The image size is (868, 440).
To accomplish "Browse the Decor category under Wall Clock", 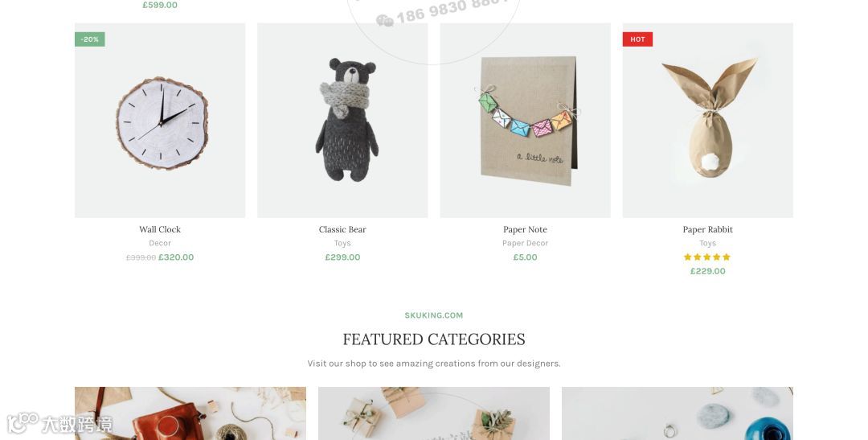I will pyautogui.click(x=160, y=243).
